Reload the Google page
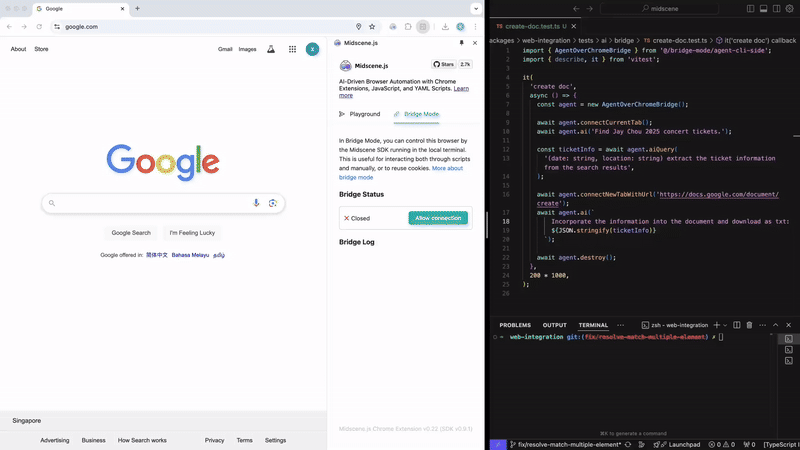Viewport: 800px width, 450px height. 39,27
